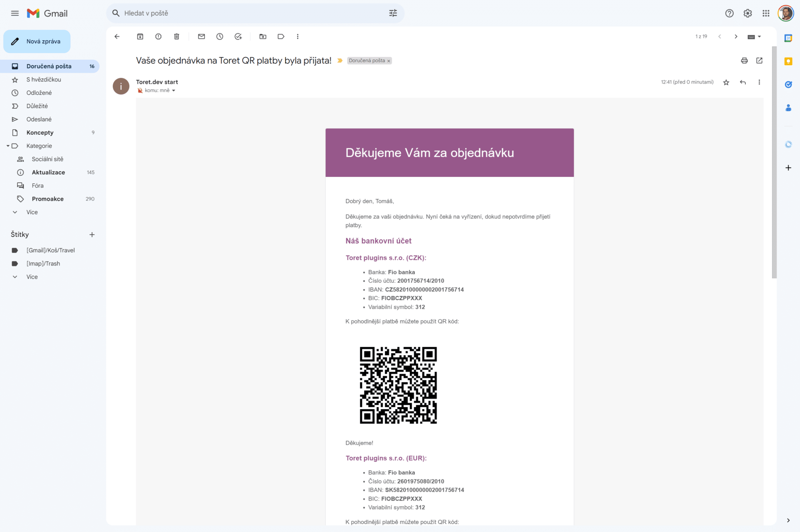The height and width of the screenshot is (532, 800).
Task: Delete this email with trash icon
Action: pyautogui.click(x=177, y=36)
